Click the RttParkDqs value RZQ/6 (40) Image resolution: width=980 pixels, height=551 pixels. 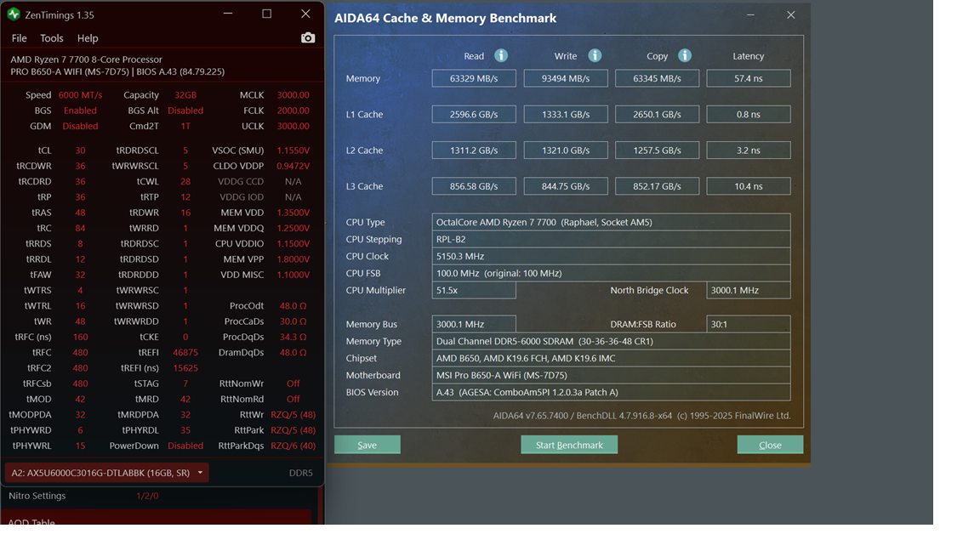coord(293,446)
